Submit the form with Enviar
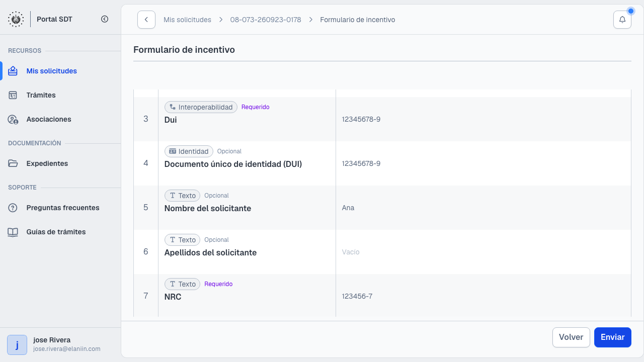 (x=613, y=337)
